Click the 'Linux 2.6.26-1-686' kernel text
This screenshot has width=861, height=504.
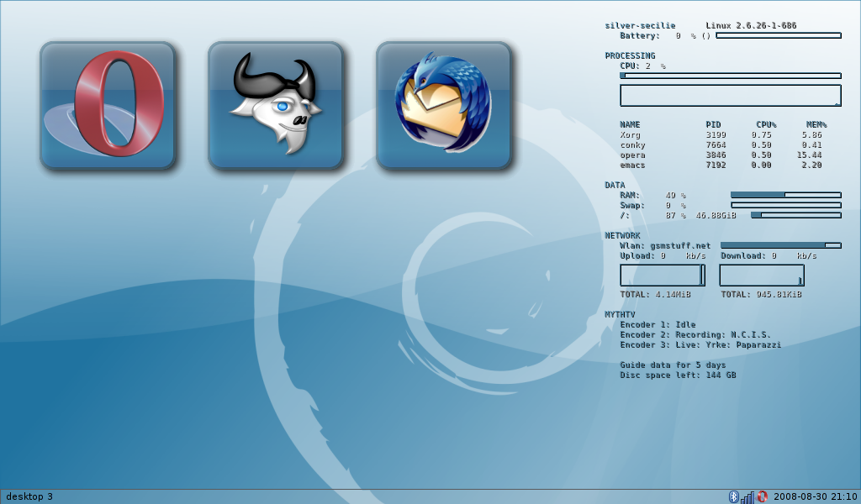tap(751, 25)
